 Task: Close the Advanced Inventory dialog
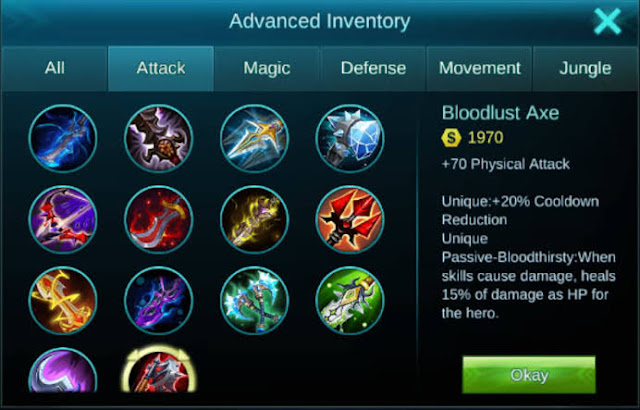[608, 21]
